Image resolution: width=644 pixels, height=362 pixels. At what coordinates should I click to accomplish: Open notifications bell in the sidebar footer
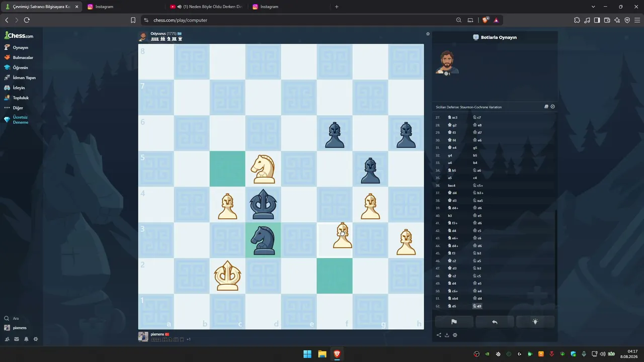coord(26,339)
